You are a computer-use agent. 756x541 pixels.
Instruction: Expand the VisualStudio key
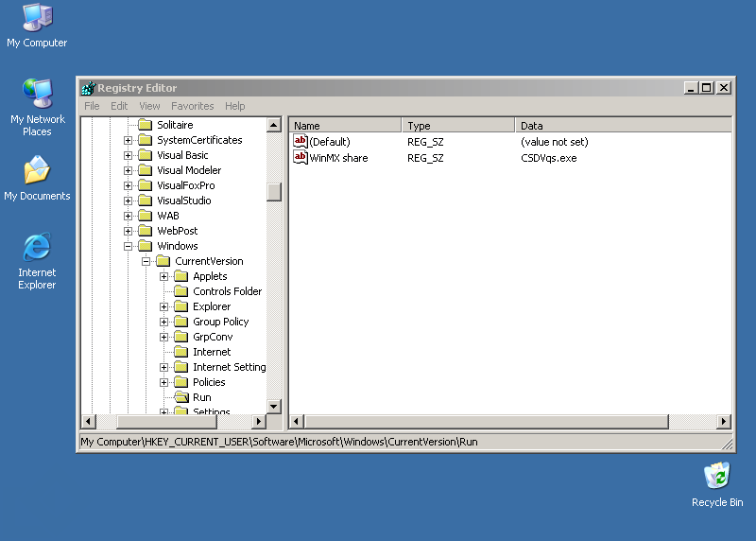128,201
